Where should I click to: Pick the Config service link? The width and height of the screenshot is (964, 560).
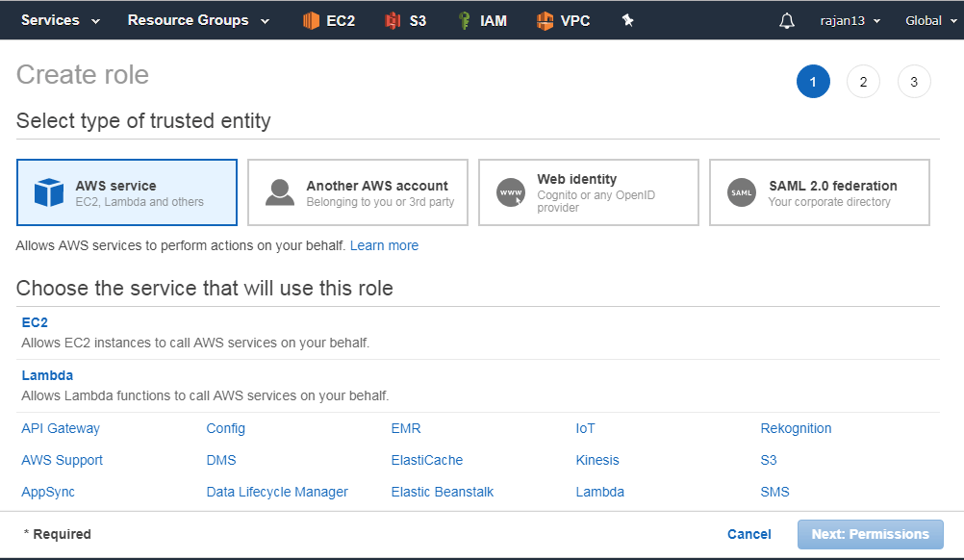pos(226,428)
